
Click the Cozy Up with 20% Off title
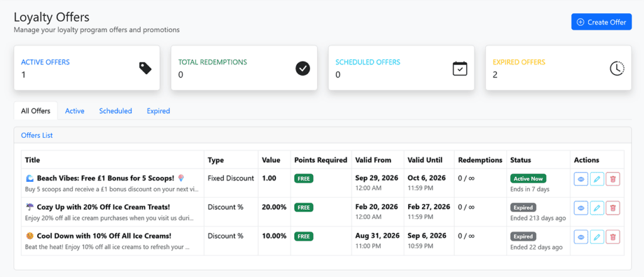coord(97,207)
